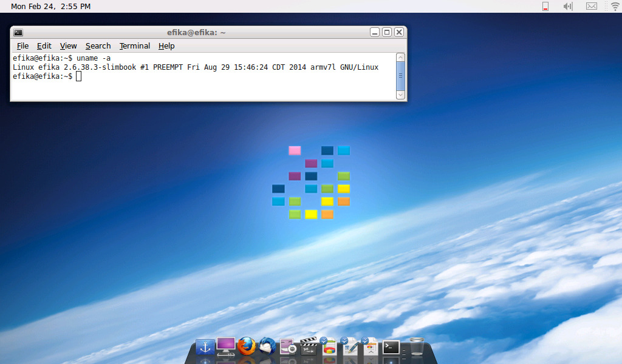Image resolution: width=622 pixels, height=364 pixels.
Task: Click the anchor icon in the dock
Action: (205, 347)
